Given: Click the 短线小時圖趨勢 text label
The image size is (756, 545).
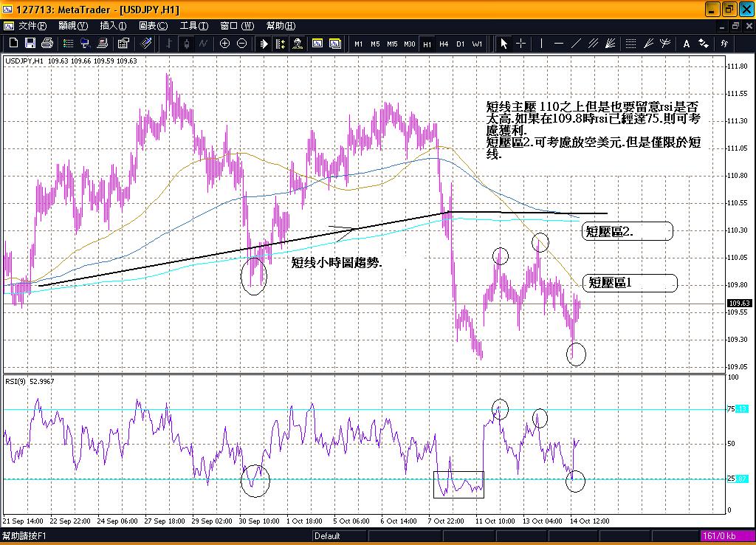Looking at the screenshot, I should 337,263.
